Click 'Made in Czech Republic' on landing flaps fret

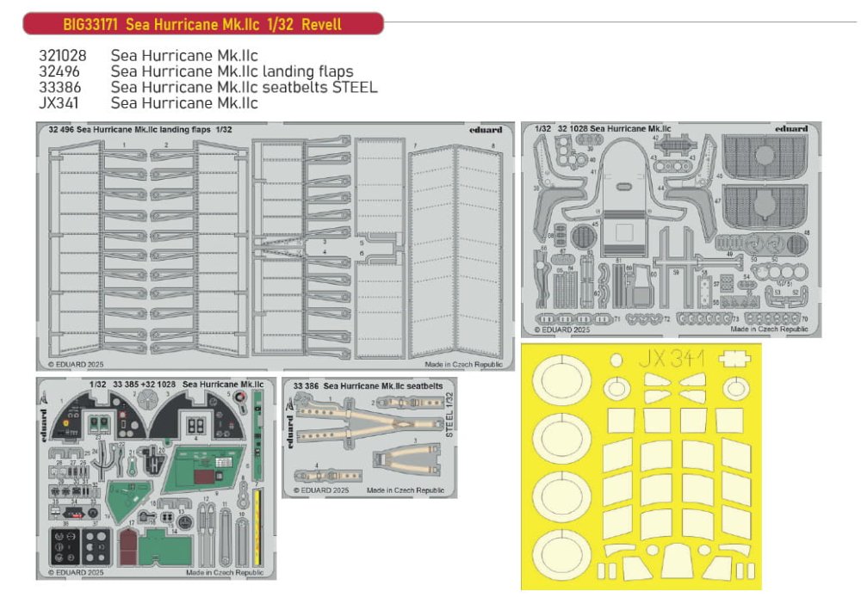point(463,364)
